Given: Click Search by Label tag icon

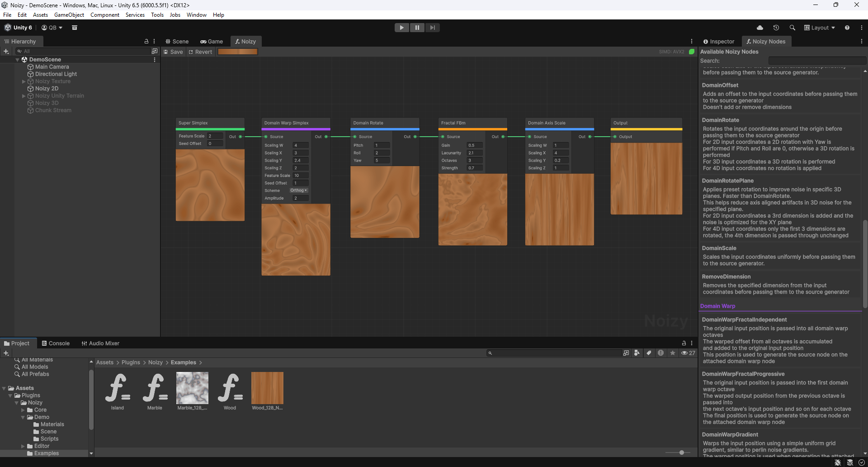Looking at the screenshot, I should tap(649, 353).
